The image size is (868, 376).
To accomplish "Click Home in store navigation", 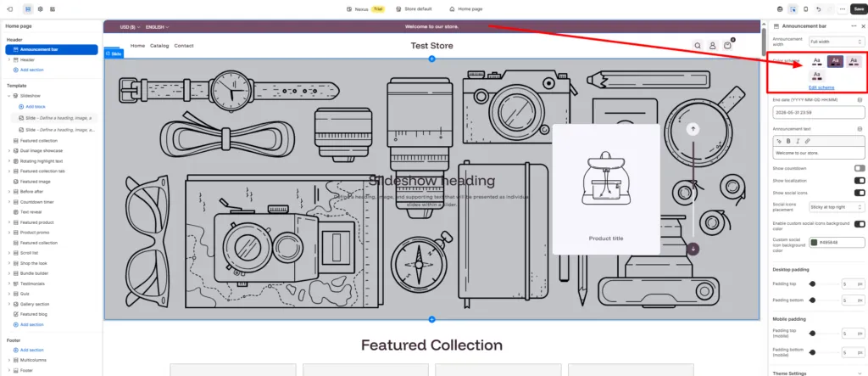I will click(x=137, y=46).
